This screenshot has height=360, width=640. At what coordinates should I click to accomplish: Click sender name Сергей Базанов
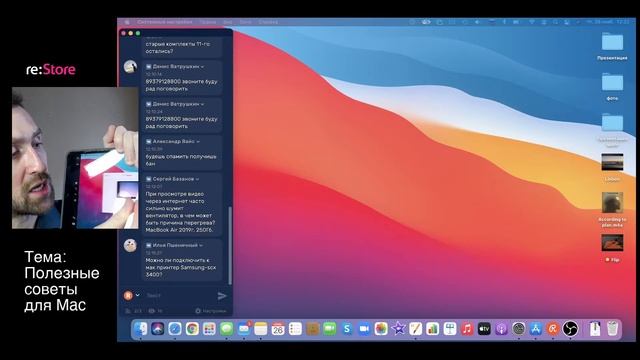pos(173,179)
